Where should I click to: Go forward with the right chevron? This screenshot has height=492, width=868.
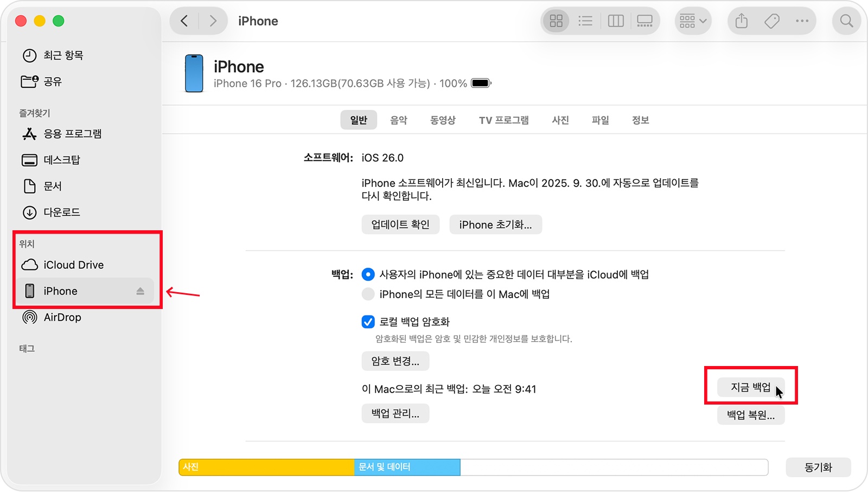pos(213,21)
